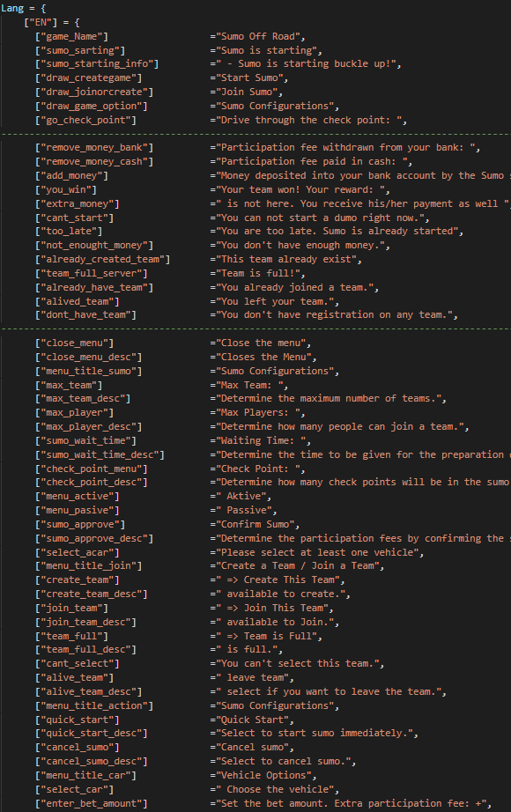Screen dimensions: 511x812
Task: Place cursor on Lang table declaration
Action: tap(23, 8)
